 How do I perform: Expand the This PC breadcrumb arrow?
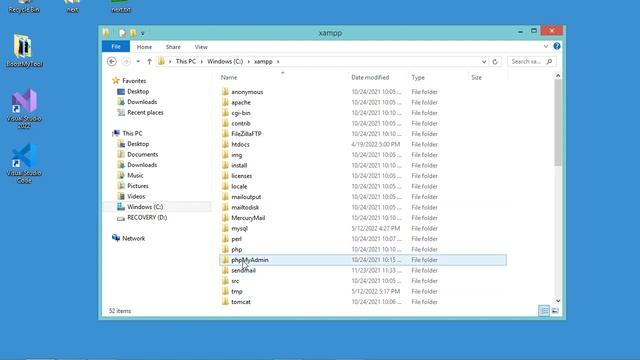(x=201, y=62)
